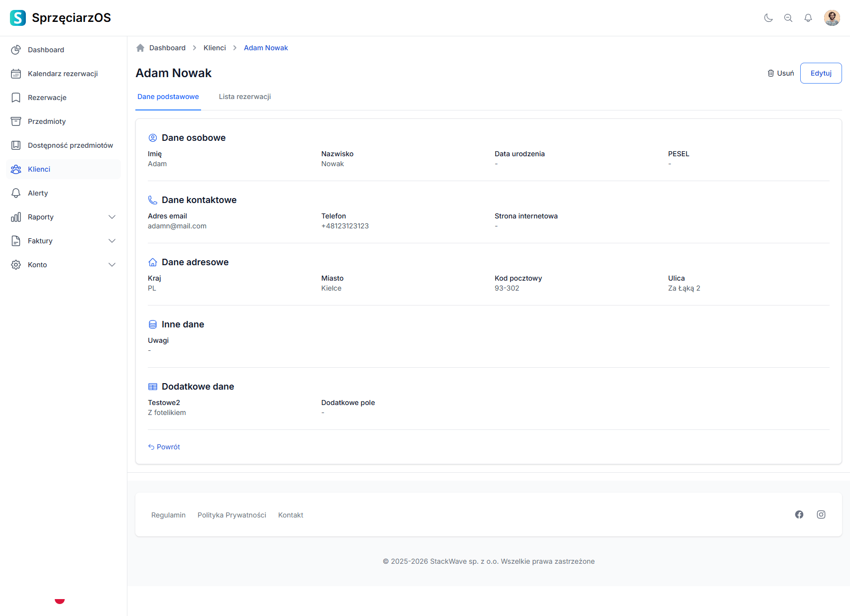Select the Dane podstawowe tab
The image size is (850, 616).
pos(168,97)
